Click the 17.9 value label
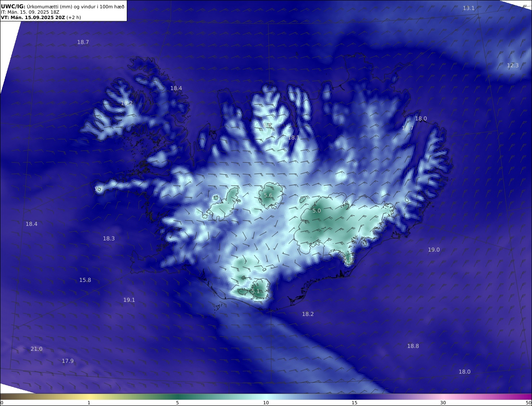This screenshot has height=406, width=532. click(x=68, y=361)
